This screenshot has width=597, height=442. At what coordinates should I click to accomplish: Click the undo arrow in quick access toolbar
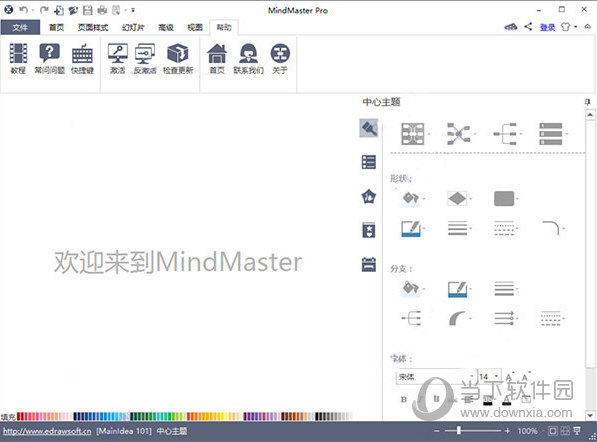coord(24,10)
